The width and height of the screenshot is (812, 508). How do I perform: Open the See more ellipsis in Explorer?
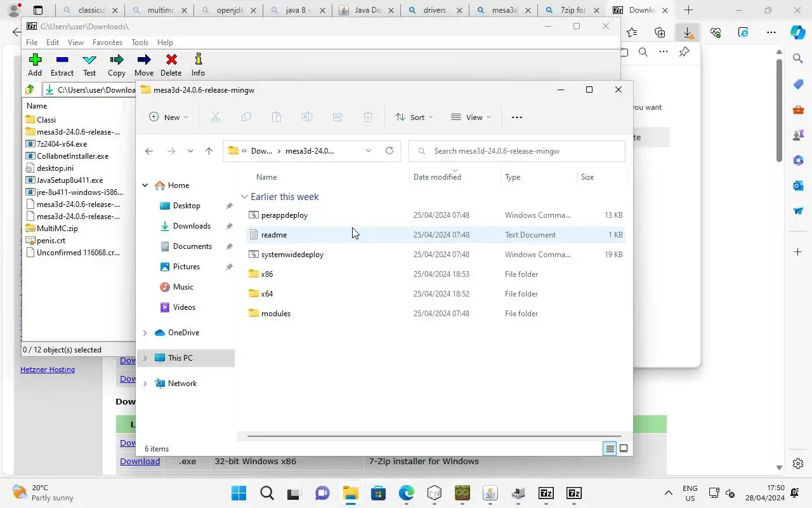coord(516,117)
